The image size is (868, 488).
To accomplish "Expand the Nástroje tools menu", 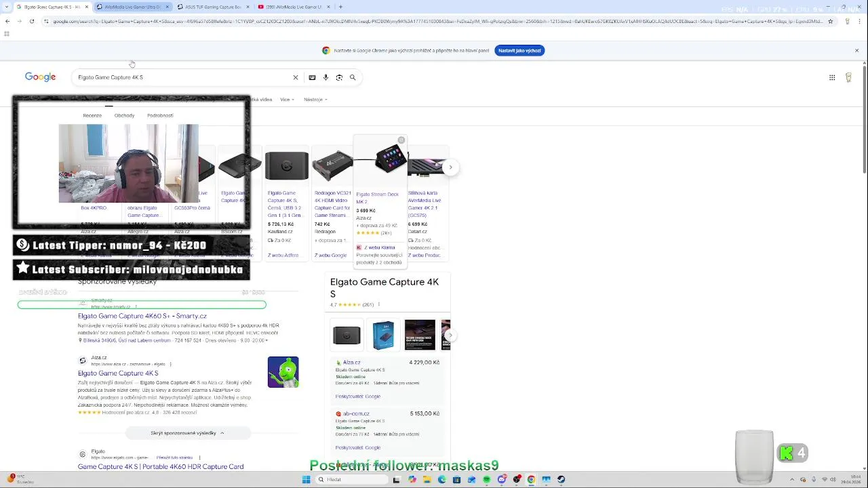I will pos(315,100).
